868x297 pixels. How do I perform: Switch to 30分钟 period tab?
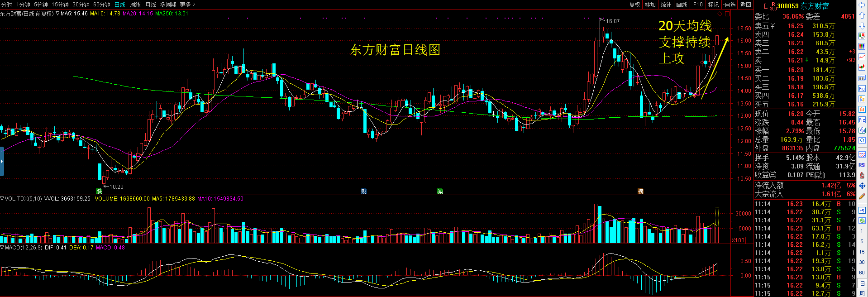(x=81, y=5)
